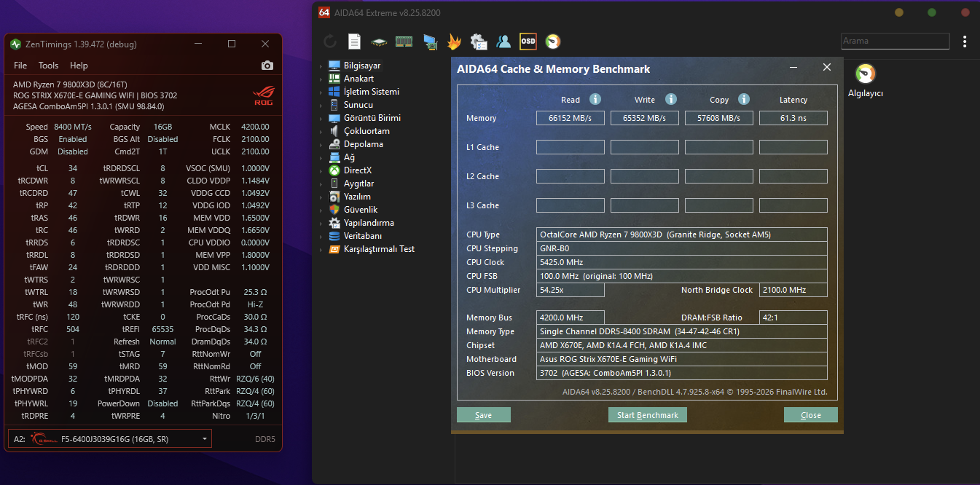
Task: Click the two-person users icon in the toolbar
Action: click(x=503, y=42)
